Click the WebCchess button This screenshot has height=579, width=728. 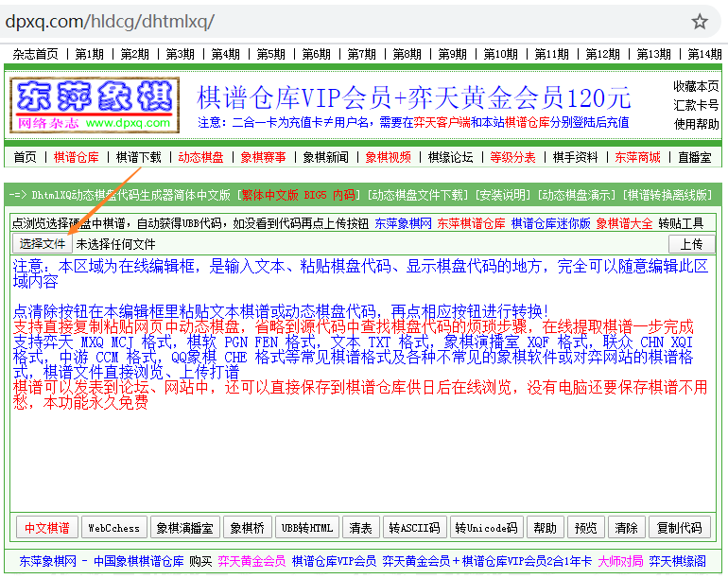click(x=114, y=528)
